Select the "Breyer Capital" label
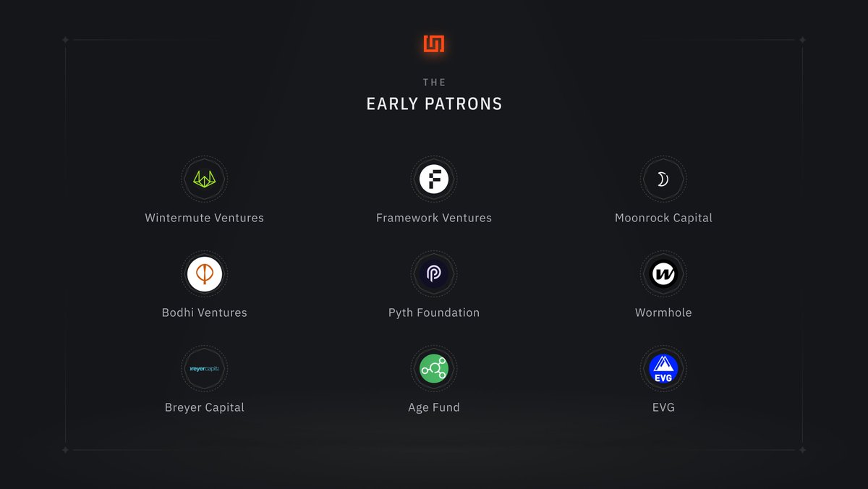This screenshot has width=868, height=489. [x=205, y=407]
